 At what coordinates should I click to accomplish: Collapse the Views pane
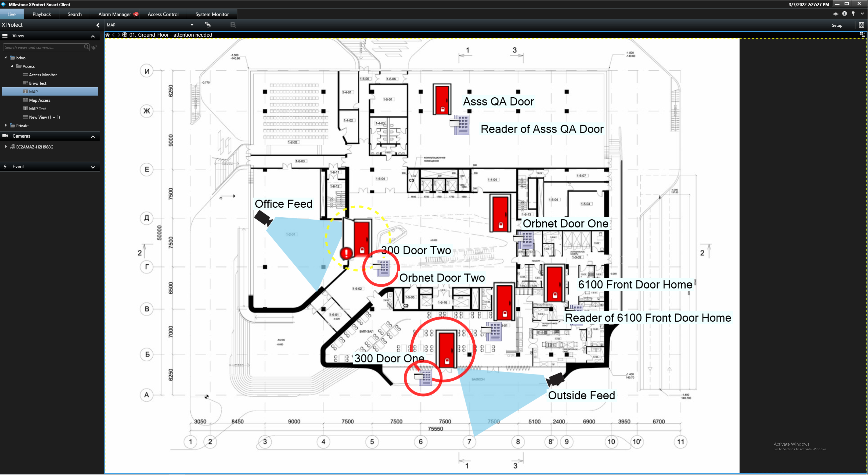click(93, 36)
